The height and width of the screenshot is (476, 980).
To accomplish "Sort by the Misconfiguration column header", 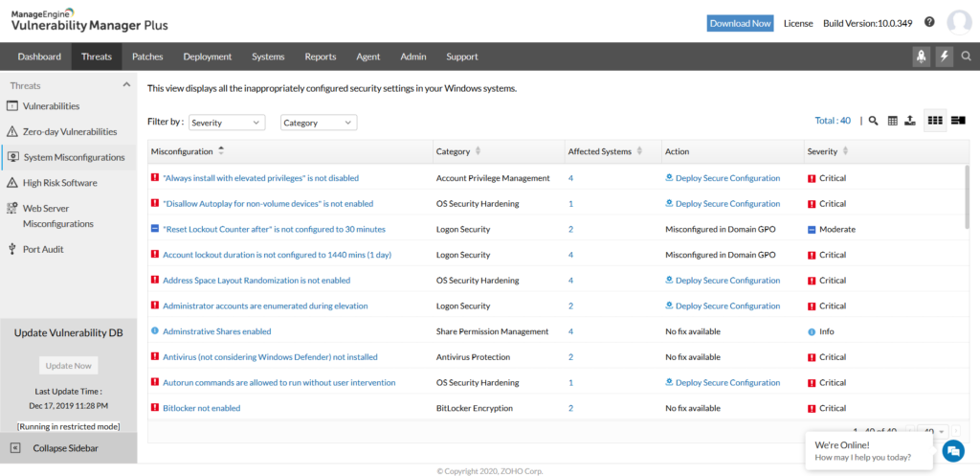I will [188, 151].
